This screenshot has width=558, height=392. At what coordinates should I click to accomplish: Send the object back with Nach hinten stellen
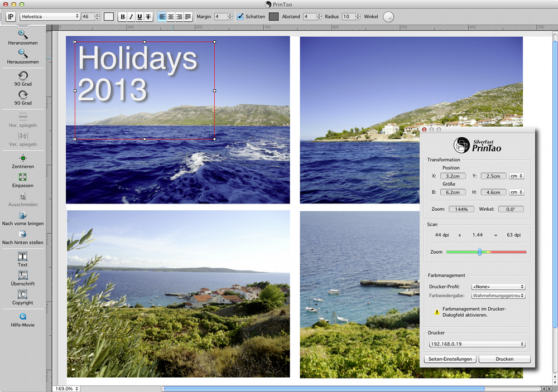(x=23, y=234)
